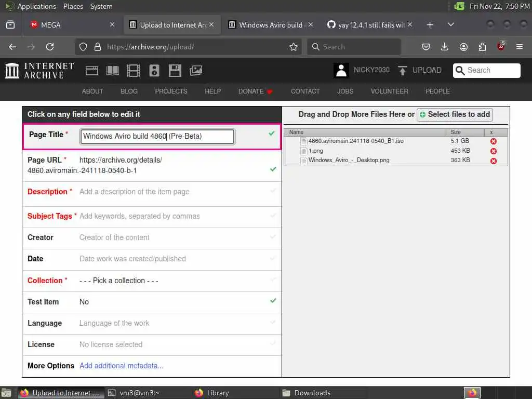Open the PROJECTS navigation link

(x=171, y=91)
